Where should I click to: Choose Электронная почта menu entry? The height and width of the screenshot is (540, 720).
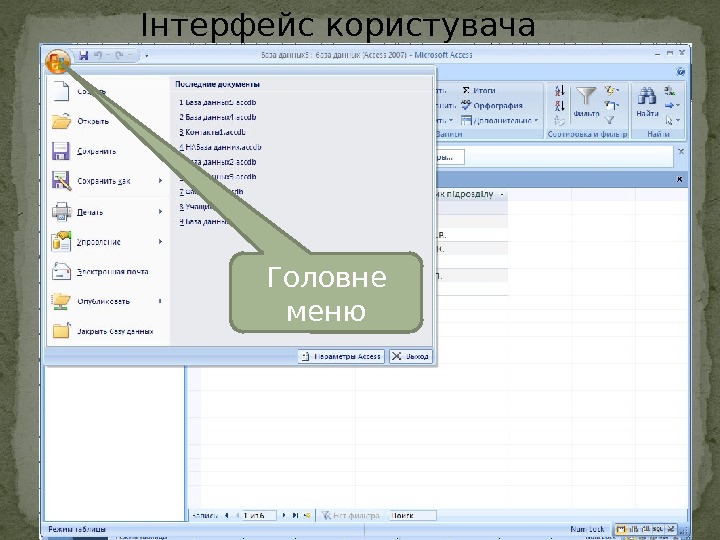tap(107, 271)
